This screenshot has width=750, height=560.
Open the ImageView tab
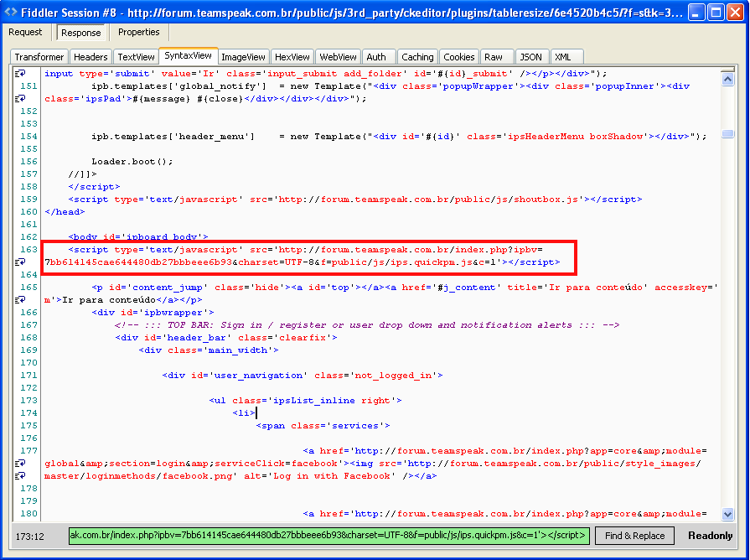click(x=244, y=57)
